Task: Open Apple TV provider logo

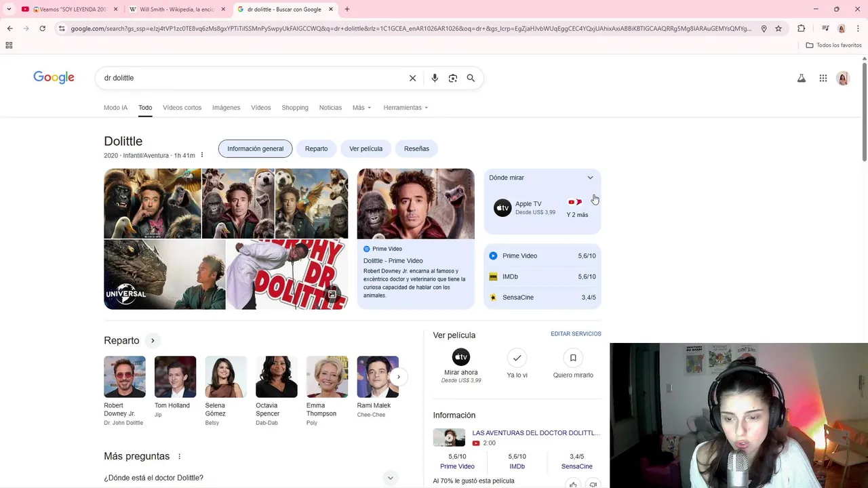Action: tap(502, 208)
